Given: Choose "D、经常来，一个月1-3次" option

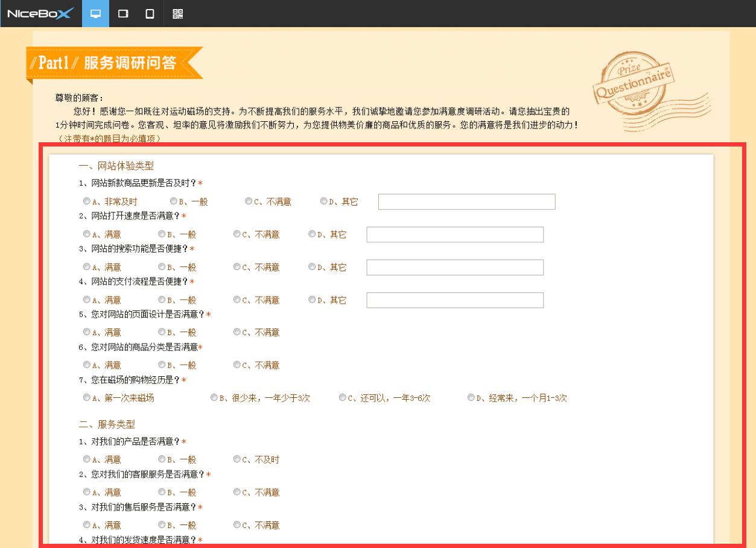Looking at the screenshot, I should [471, 397].
